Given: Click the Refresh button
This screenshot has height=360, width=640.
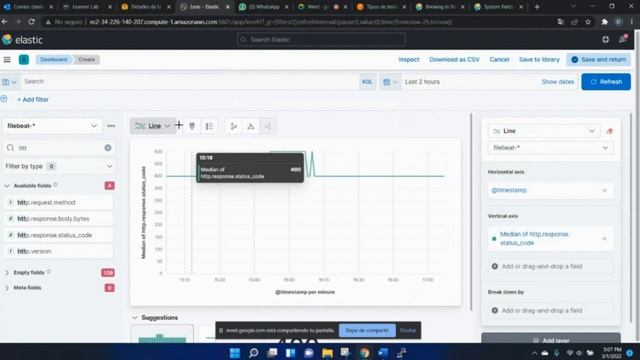Looking at the screenshot, I should point(606,82).
